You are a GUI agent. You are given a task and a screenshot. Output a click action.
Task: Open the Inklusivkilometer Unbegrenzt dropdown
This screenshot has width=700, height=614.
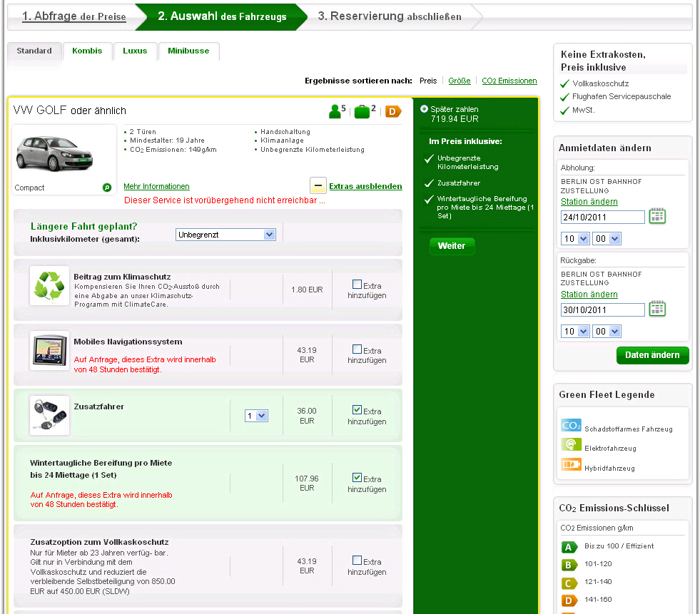coord(225,235)
